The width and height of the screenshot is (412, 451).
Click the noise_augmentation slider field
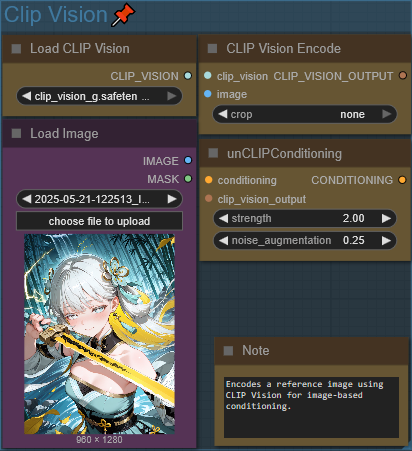(x=305, y=240)
